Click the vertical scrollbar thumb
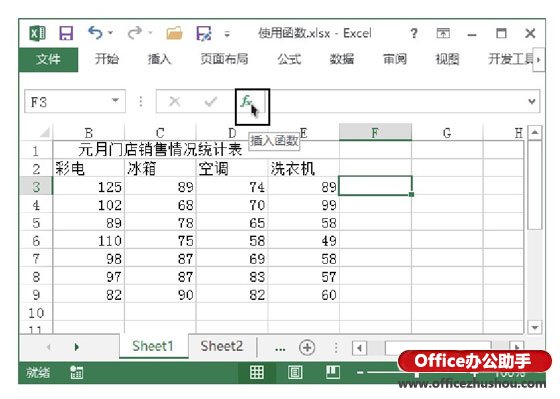Screen dimensions: 560x399 point(535,185)
